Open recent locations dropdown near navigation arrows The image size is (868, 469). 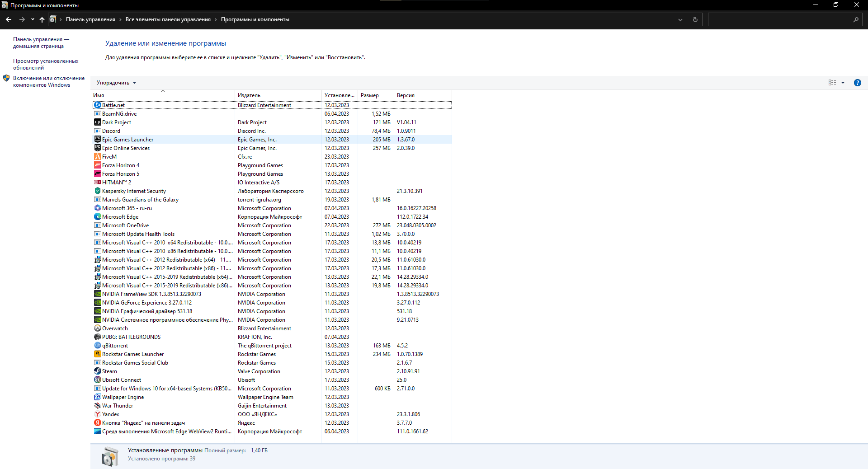[33, 19]
